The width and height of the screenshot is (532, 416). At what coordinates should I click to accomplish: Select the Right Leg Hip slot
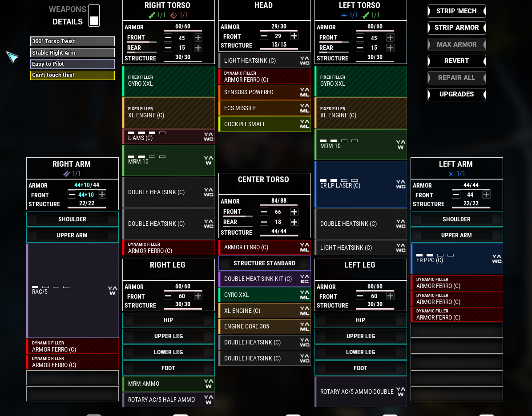click(x=168, y=320)
